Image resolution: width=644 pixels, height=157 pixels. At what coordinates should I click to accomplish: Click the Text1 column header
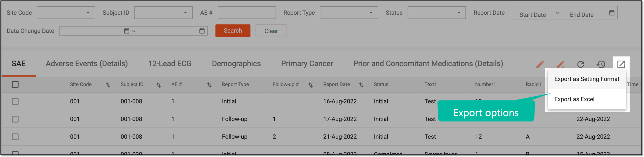tap(430, 84)
